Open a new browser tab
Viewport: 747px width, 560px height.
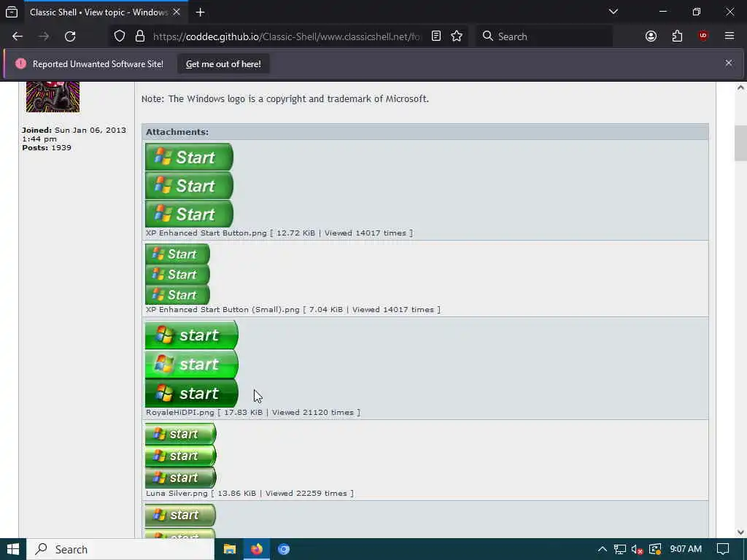click(x=200, y=12)
